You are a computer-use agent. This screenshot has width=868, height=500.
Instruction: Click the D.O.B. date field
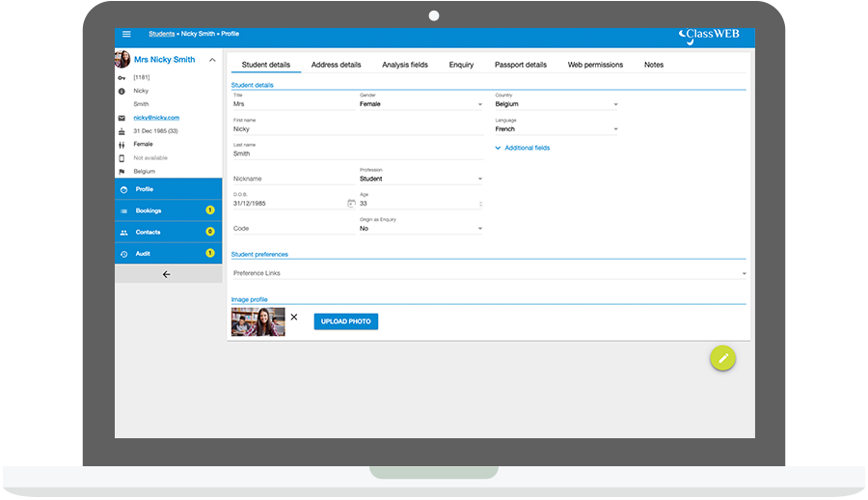pos(289,204)
